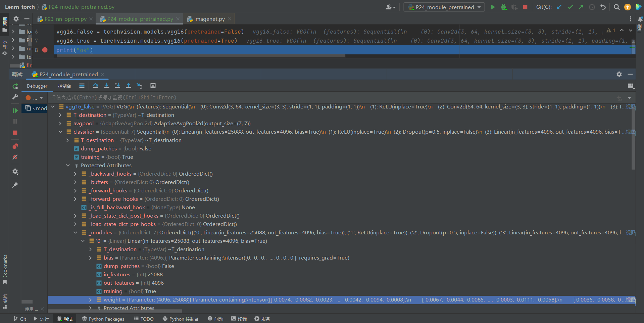Toggle Mute Breakpoints in the debug sidebar
This screenshot has width=644, height=323.
[15, 157]
